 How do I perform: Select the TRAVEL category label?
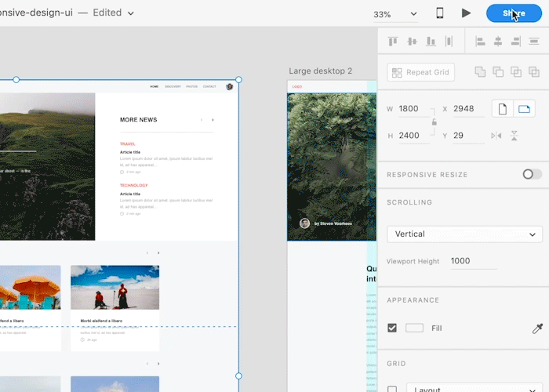coord(127,143)
